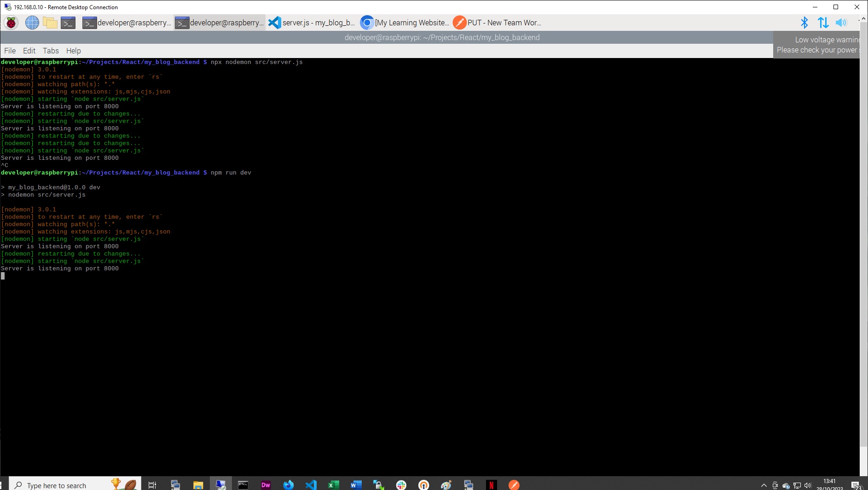Switch to first developer@raspberry terminal window

[127, 23]
